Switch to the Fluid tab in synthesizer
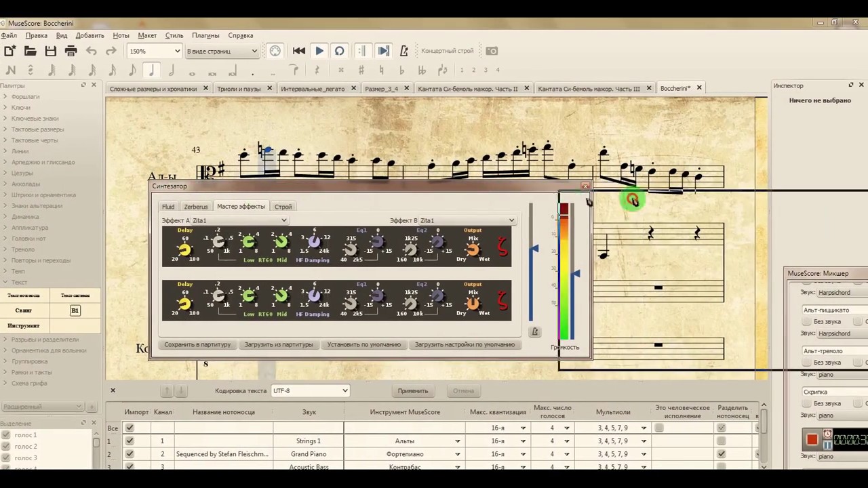868x488 pixels. point(168,207)
